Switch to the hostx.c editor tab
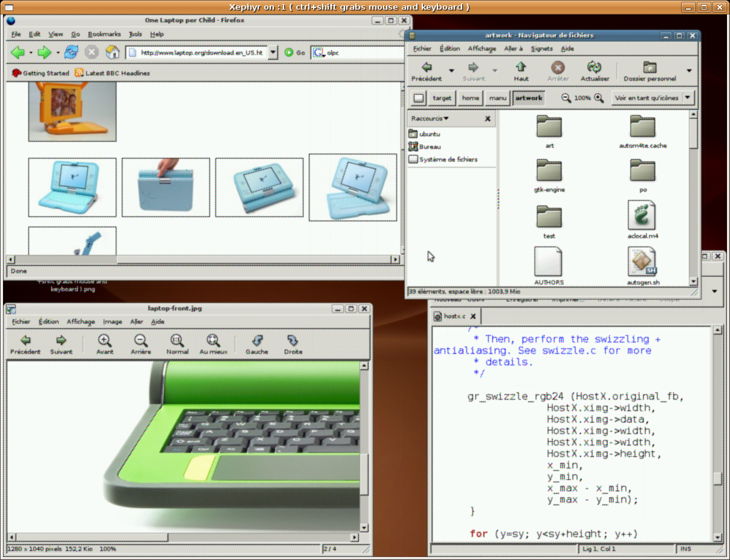This screenshot has width=730, height=560. [454, 316]
